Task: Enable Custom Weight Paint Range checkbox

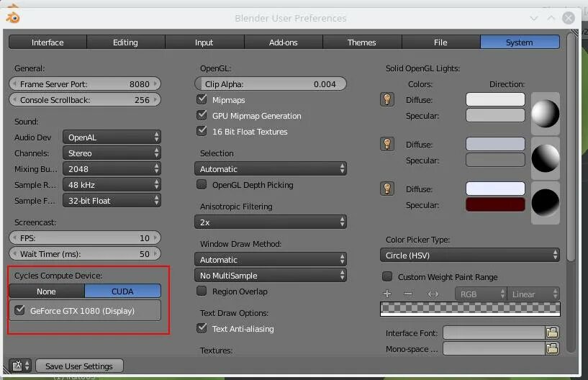Action: [x=387, y=276]
